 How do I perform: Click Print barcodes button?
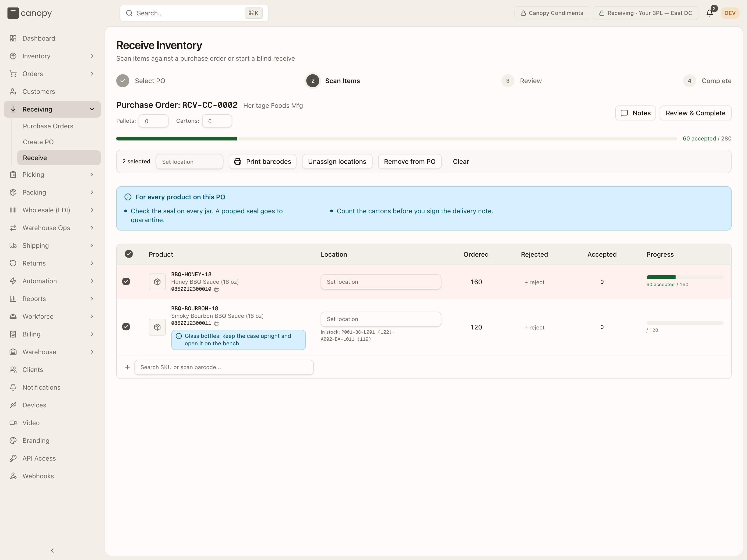point(262,162)
